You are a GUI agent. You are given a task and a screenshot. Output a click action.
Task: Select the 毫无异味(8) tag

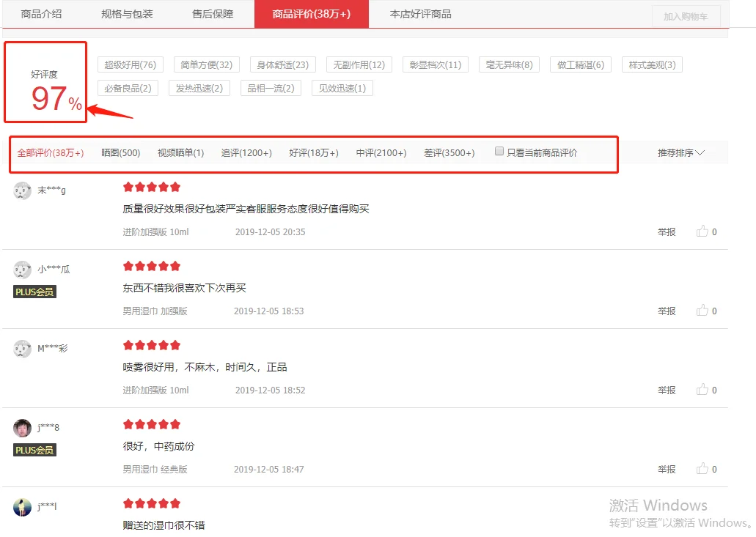point(509,64)
